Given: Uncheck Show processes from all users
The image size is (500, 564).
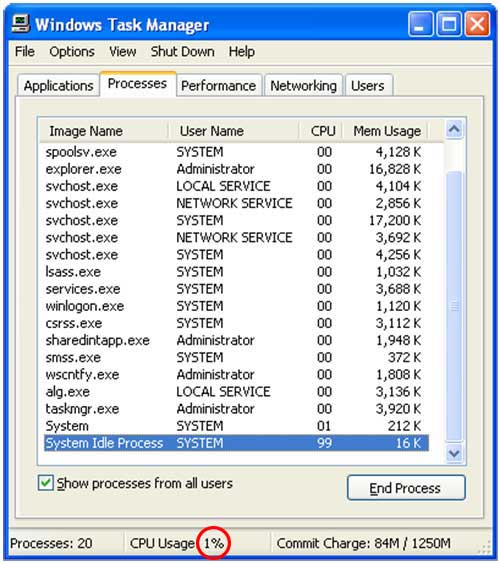Looking at the screenshot, I should tap(46, 483).
